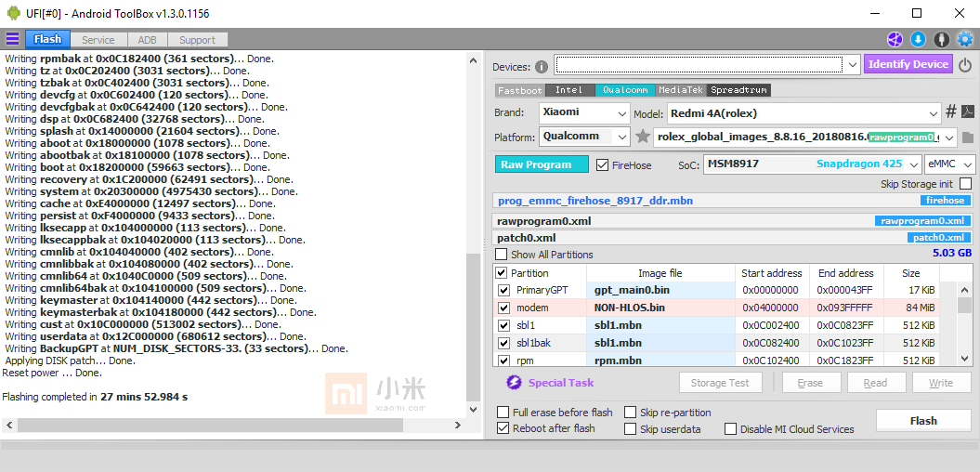Toggle Reboot after flash checkbox
Screen dimensions: 980x472
click(503, 428)
